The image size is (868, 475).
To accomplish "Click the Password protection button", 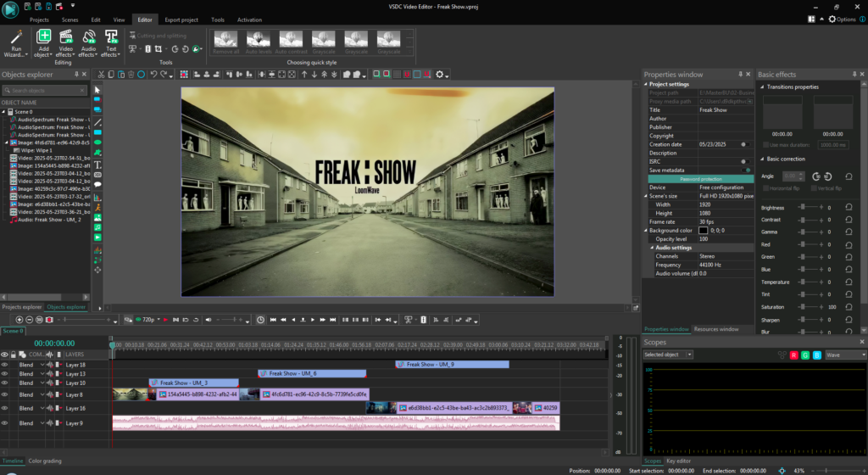I will [x=701, y=179].
